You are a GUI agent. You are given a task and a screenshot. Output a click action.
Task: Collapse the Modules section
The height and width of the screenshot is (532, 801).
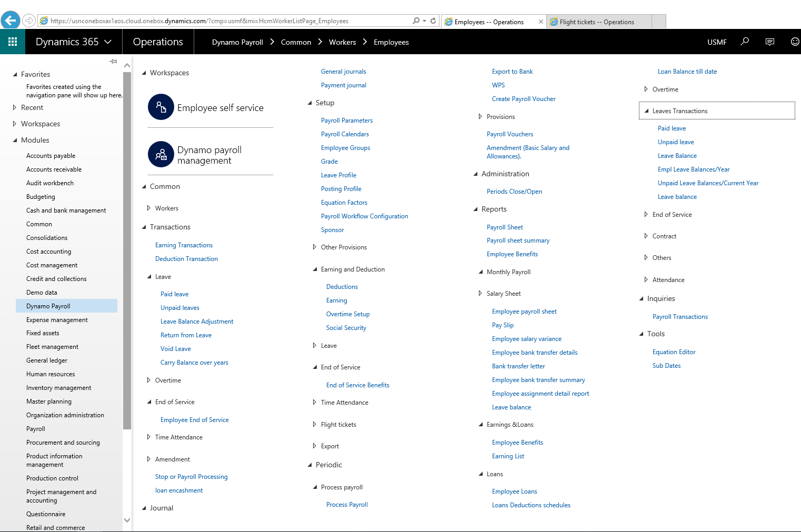click(x=15, y=140)
